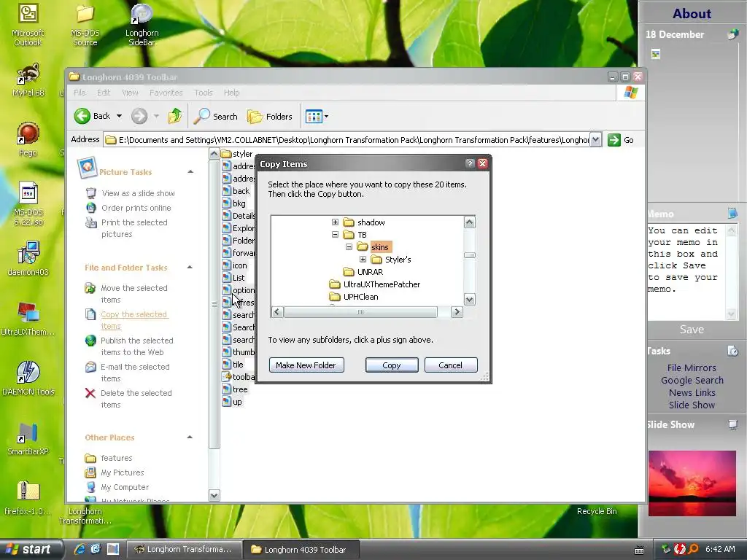This screenshot has height=560, width=747.
Task: Click the Start button
Action: (31, 549)
